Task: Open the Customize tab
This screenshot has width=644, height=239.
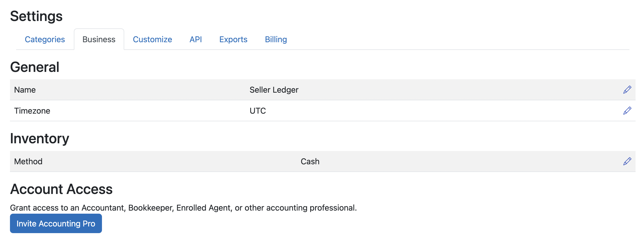Action: point(152,39)
